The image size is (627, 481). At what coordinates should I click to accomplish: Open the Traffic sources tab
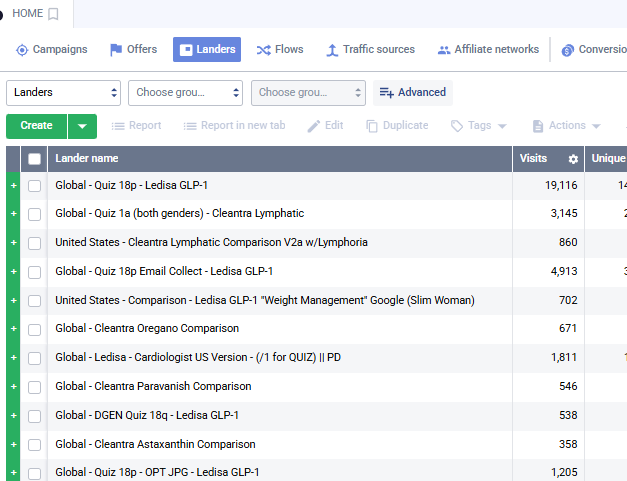(x=370, y=49)
